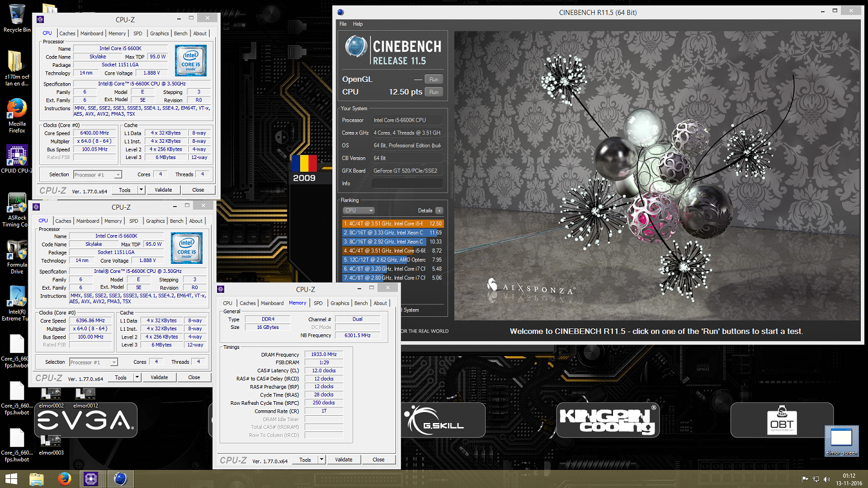Open the Recycle Bin desktop icon
Screen dimensions: 868x488
pyautogui.click(x=17, y=17)
